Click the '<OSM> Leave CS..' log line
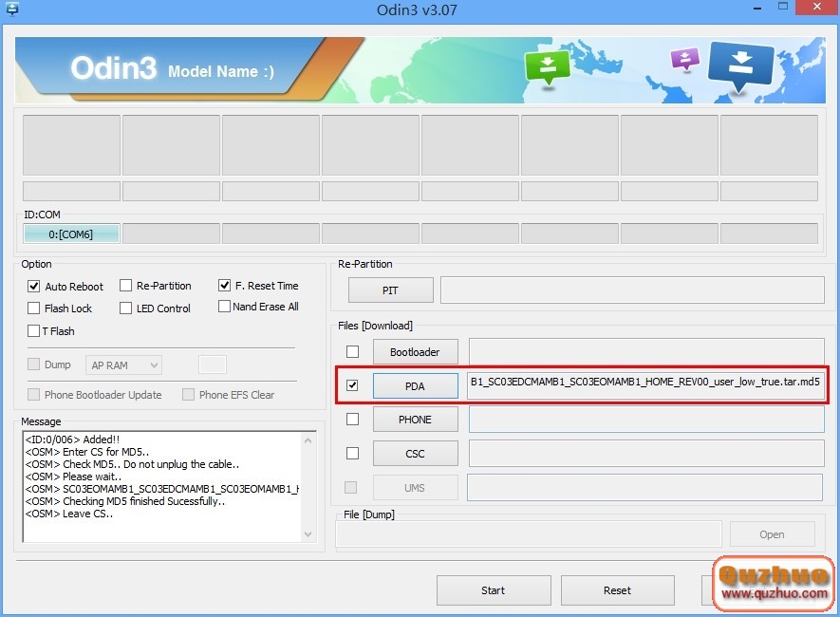840x617 pixels. pyautogui.click(x=68, y=514)
